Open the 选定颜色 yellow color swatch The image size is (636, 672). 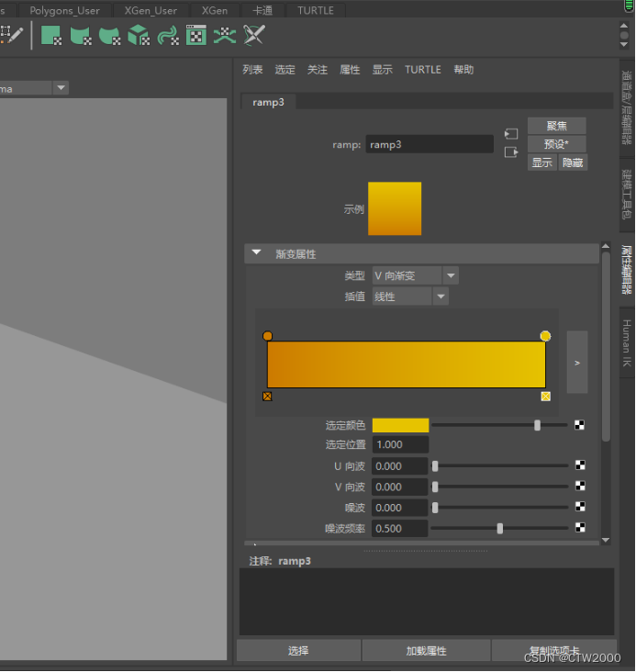point(400,425)
